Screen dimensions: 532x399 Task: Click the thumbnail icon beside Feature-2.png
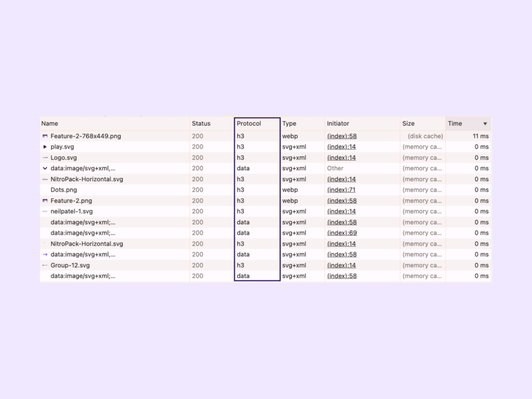[45, 201]
